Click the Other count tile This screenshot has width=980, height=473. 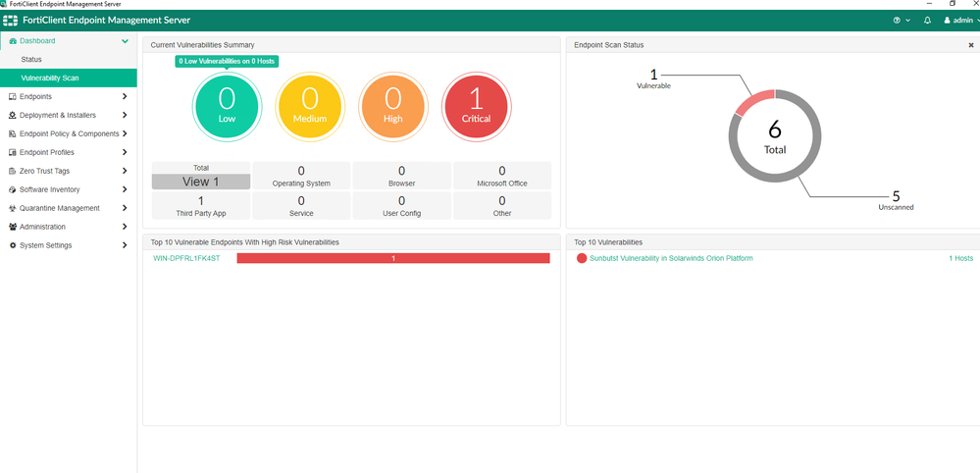pos(502,205)
